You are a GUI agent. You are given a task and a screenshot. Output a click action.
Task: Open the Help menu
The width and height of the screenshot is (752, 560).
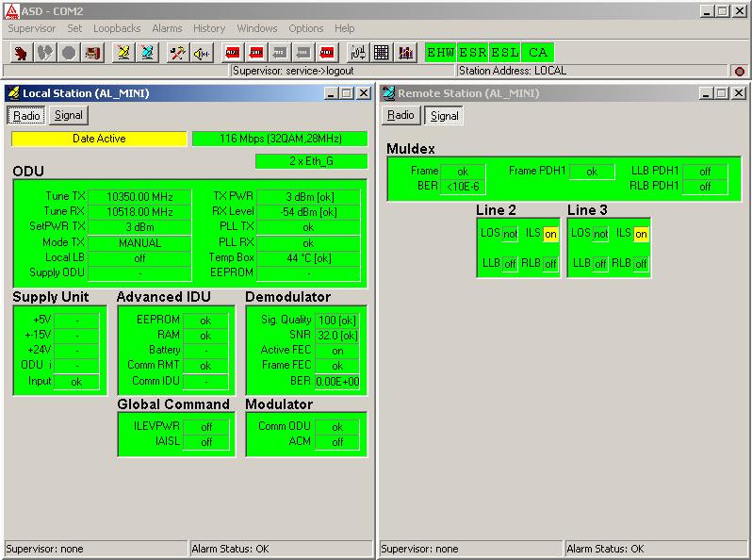344,28
